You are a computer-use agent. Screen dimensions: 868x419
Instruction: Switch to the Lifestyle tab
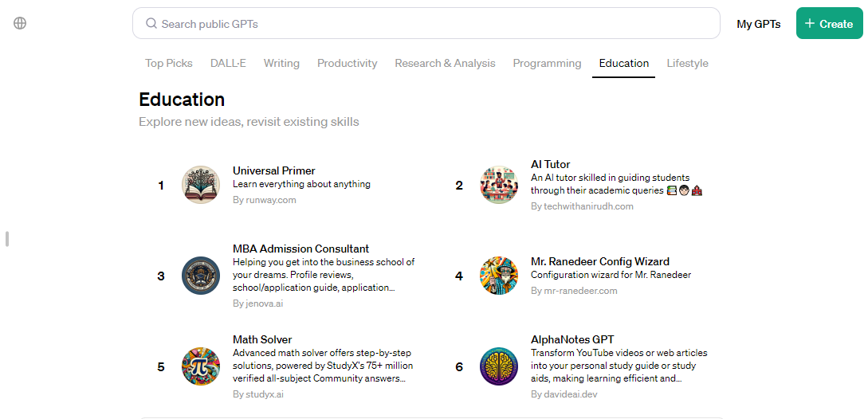(x=687, y=63)
